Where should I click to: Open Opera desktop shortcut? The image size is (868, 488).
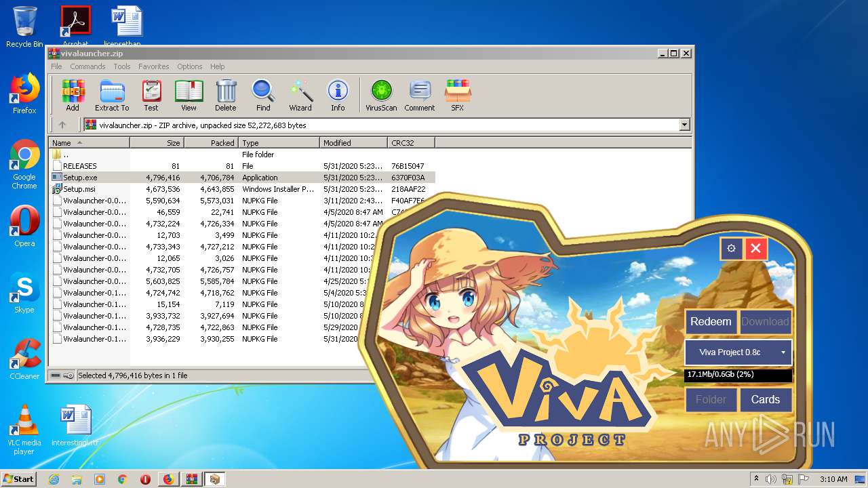click(24, 226)
